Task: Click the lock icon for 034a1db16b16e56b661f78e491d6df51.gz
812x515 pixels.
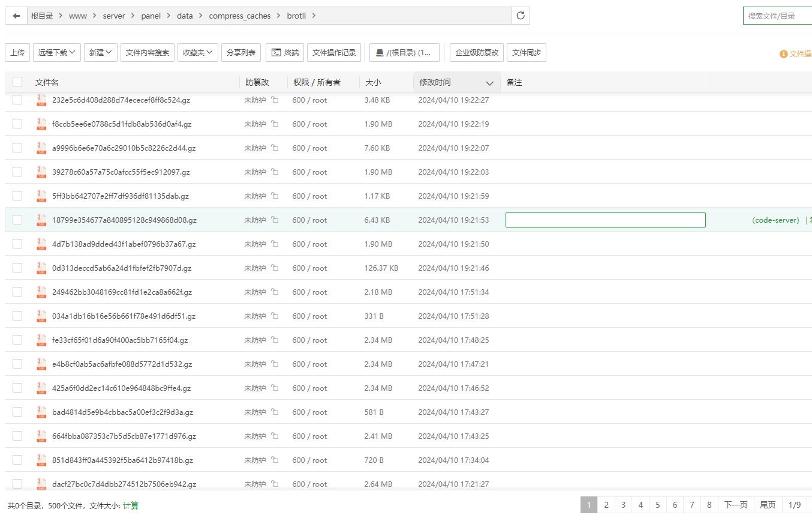Action: [275, 316]
